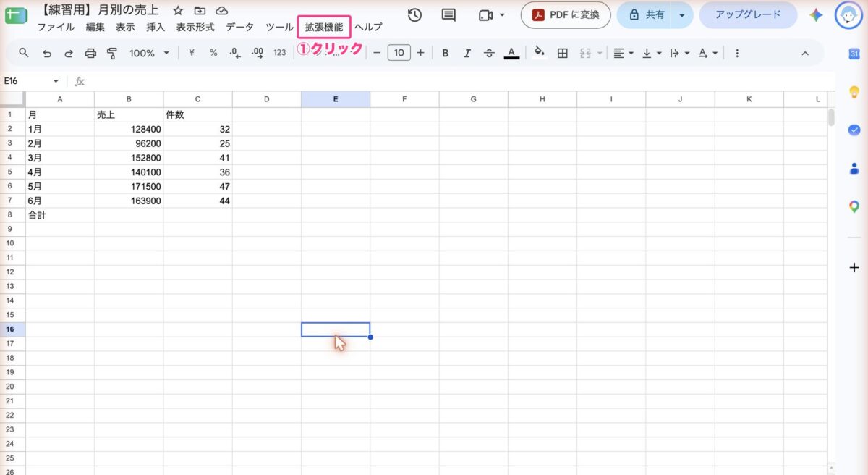Open the text color picker

point(511,53)
